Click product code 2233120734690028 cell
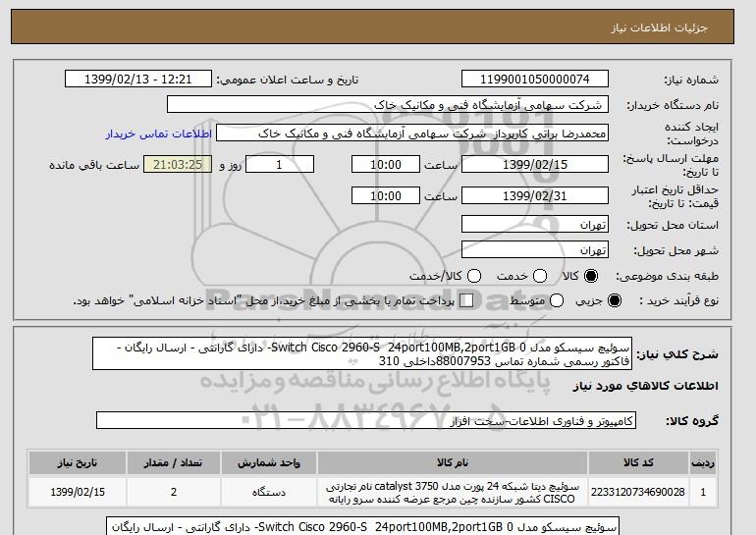 638,492
